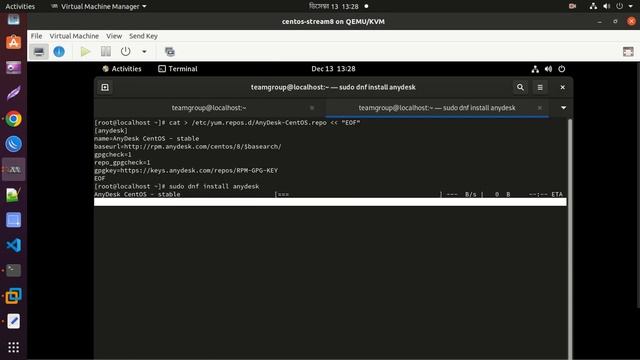Show Applications grid in dock
Viewport: 640px width, 360px height.
[x=13, y=347]
